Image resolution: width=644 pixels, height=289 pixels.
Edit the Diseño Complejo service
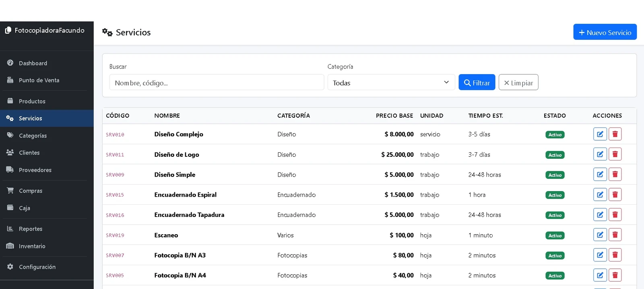coord(600,134)
